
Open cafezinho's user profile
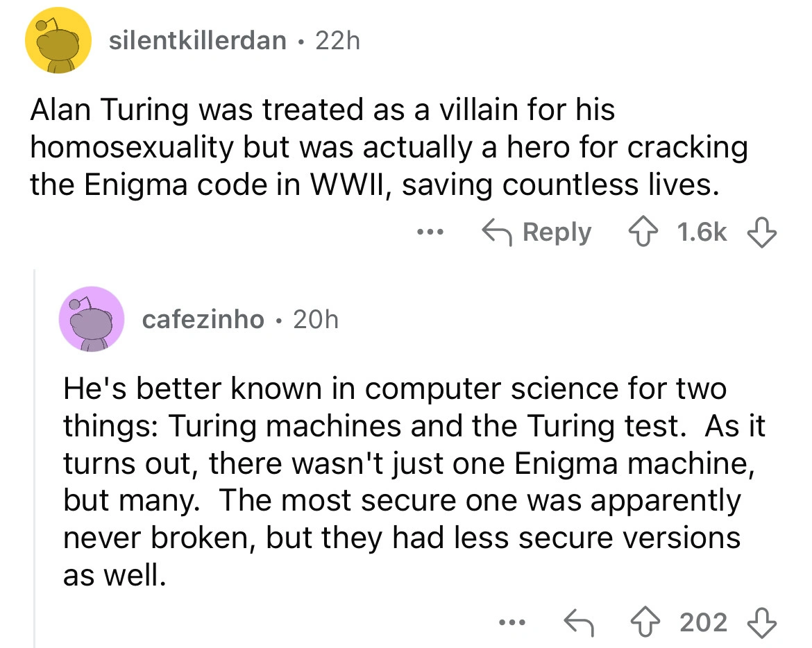click(x=203, y=320)
